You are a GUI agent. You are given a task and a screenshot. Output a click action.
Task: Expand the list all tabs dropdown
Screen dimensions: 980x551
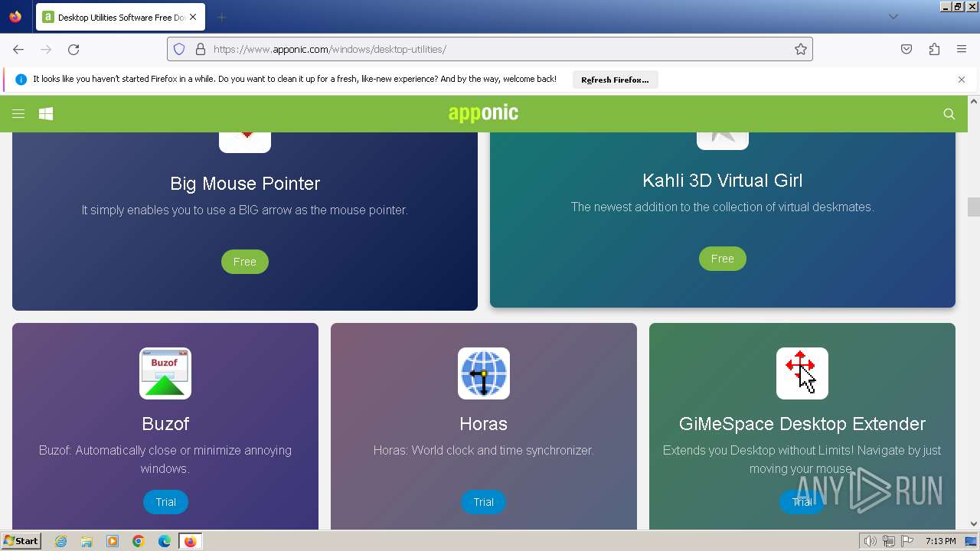point(893,17)
